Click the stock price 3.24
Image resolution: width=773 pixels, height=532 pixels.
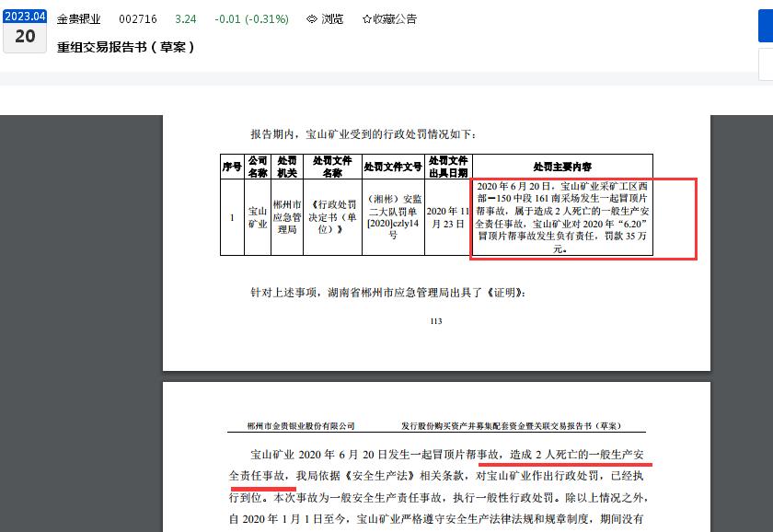click(185, 19)
